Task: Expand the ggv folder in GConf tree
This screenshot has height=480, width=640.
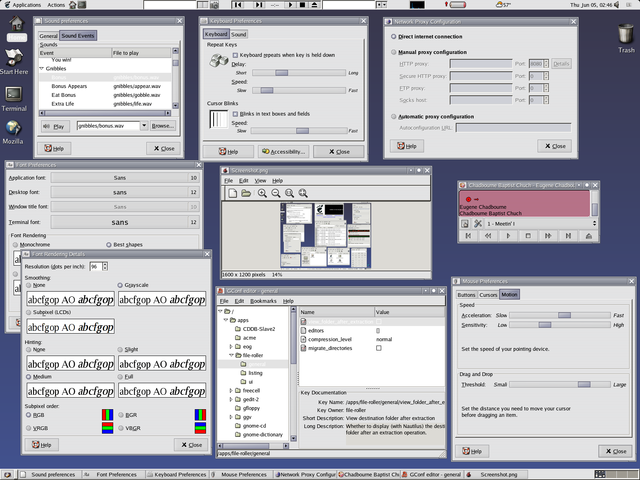Action: (x=231, y=417)
